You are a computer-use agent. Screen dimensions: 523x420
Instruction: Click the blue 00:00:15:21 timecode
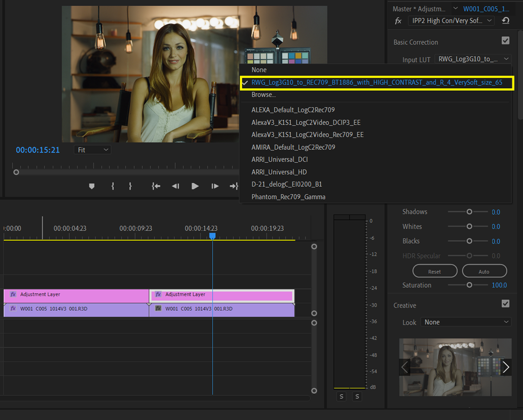tap(38, 150)
